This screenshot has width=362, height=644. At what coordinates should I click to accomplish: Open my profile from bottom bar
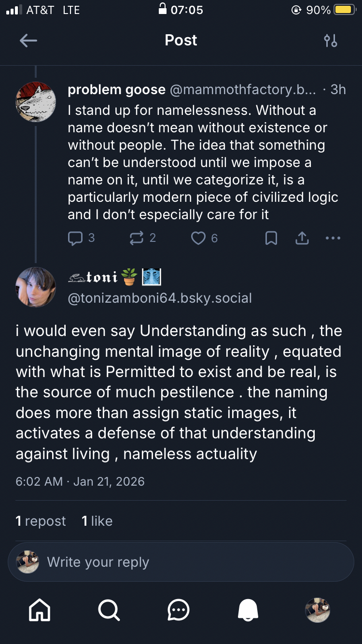[x=318, y=610]
